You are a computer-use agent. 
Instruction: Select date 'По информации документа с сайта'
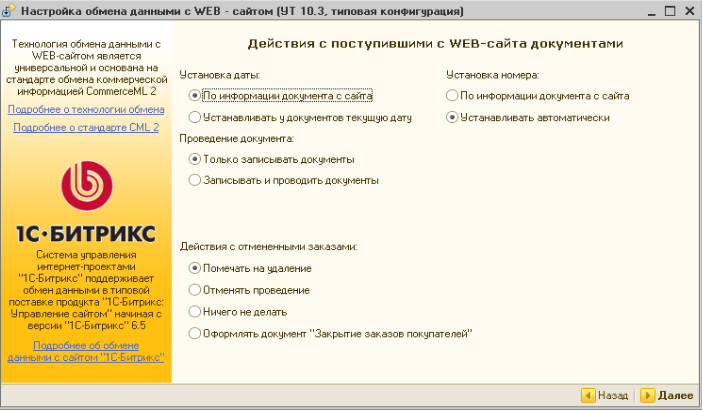click(x=195, y=96)
